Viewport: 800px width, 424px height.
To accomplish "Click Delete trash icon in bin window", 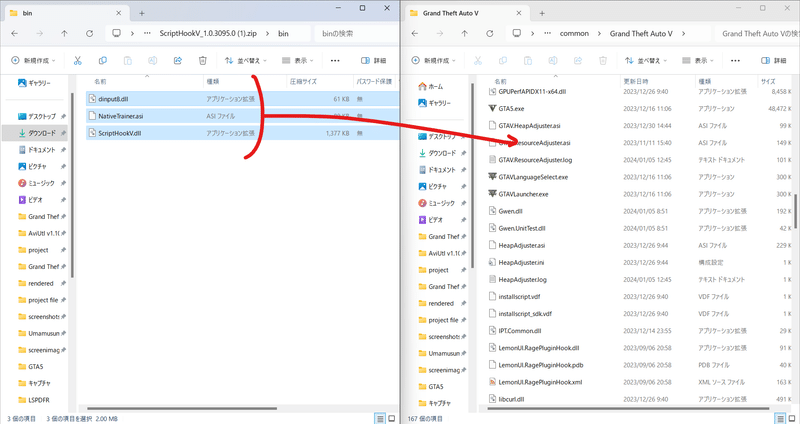I will pos(203,61).
